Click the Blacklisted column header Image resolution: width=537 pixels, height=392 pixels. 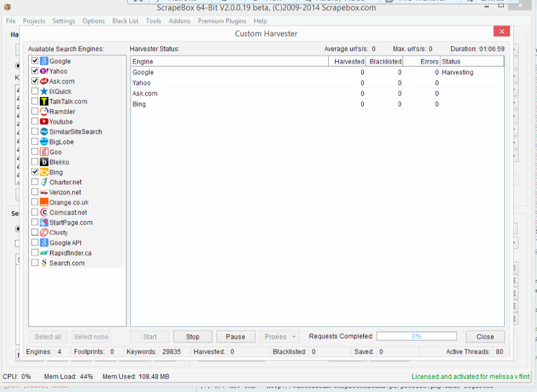coord(384,62)
